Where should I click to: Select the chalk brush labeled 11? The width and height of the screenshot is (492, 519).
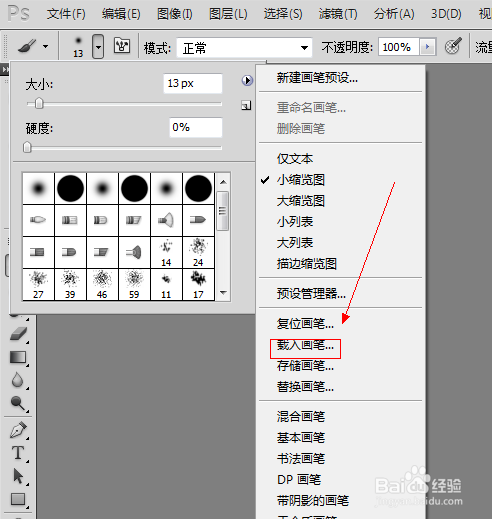click(x=166, y=284)
